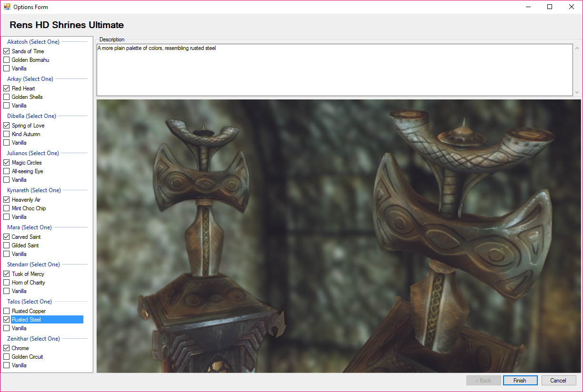Click the "Arkay (Select One)" group header
583x392 pixels.
point(30,79)
